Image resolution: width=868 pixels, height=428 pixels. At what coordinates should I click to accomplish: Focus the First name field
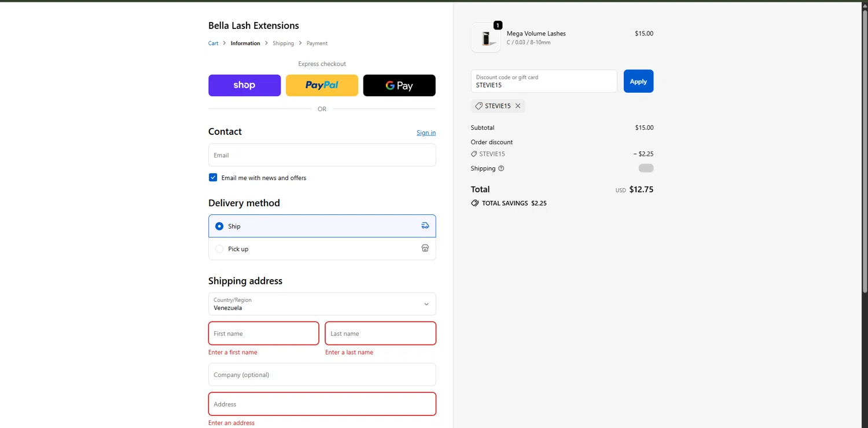point(263,334)
